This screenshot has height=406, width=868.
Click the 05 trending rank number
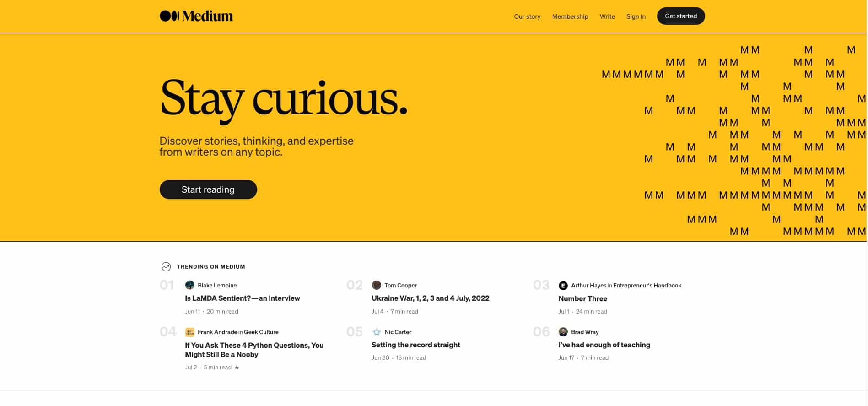pos(355,332)
